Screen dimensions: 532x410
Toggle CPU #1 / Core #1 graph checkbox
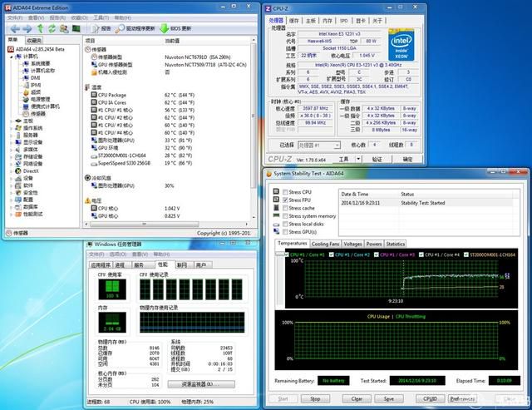click(287, 254)
